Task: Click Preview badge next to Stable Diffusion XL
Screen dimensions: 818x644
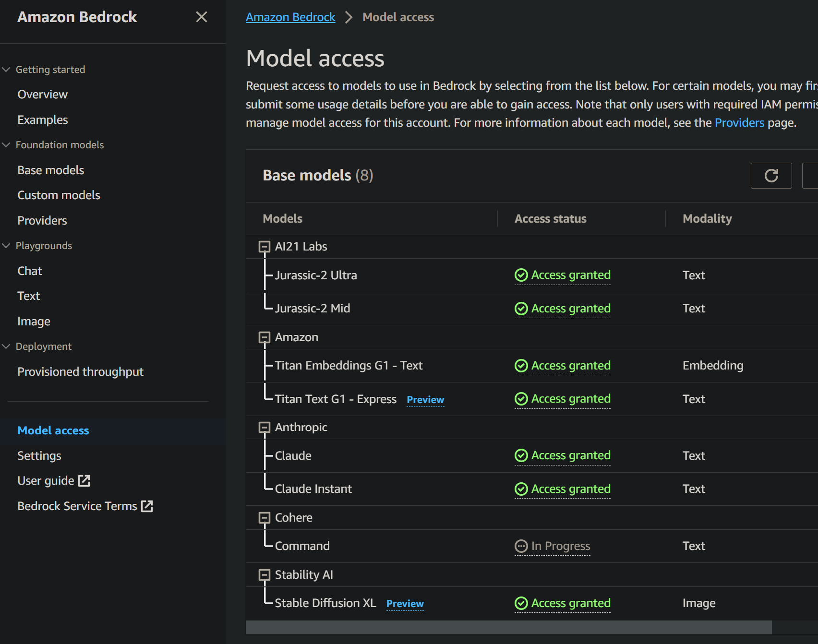Action: (405, 604)
